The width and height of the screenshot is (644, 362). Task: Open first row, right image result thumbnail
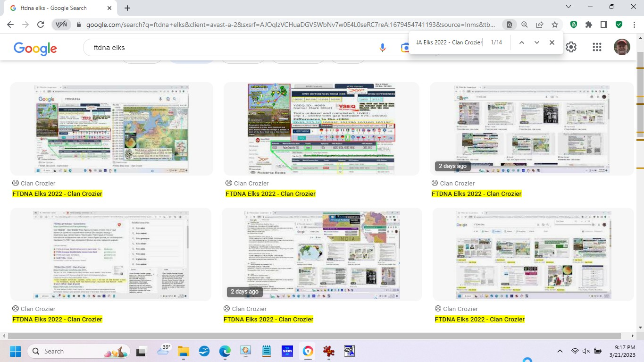click(532, 129)
